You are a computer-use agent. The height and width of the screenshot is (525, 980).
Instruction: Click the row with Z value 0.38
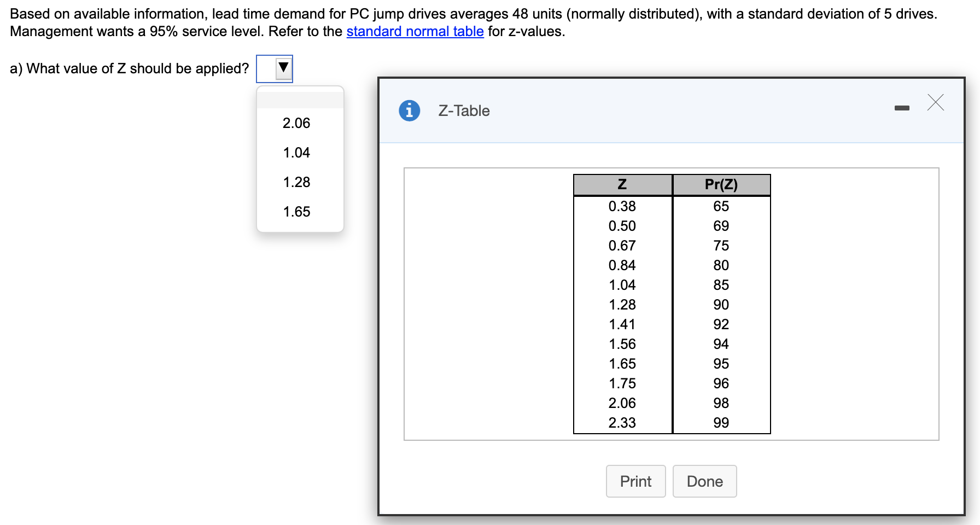pos(622,206)
